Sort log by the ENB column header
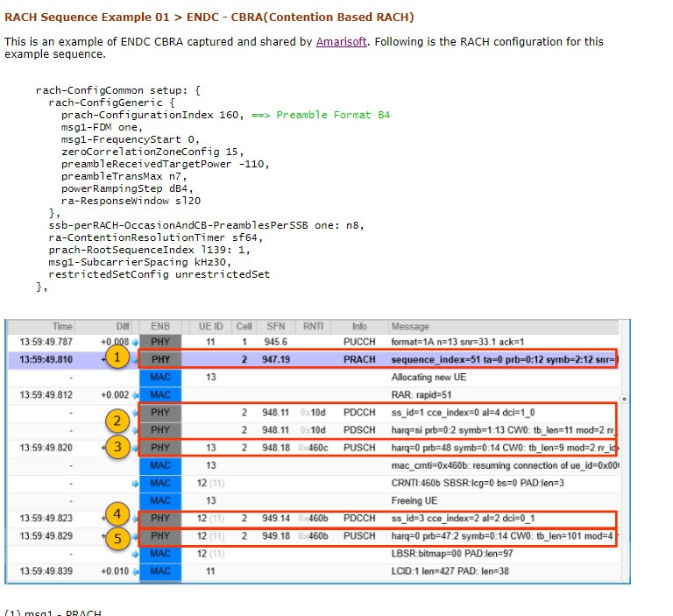 click(159, 326)
